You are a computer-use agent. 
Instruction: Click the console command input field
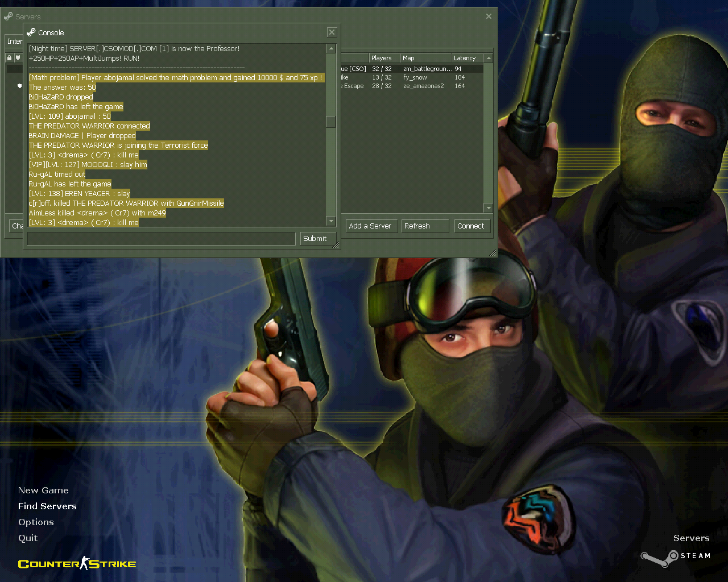tap(161, 239)
